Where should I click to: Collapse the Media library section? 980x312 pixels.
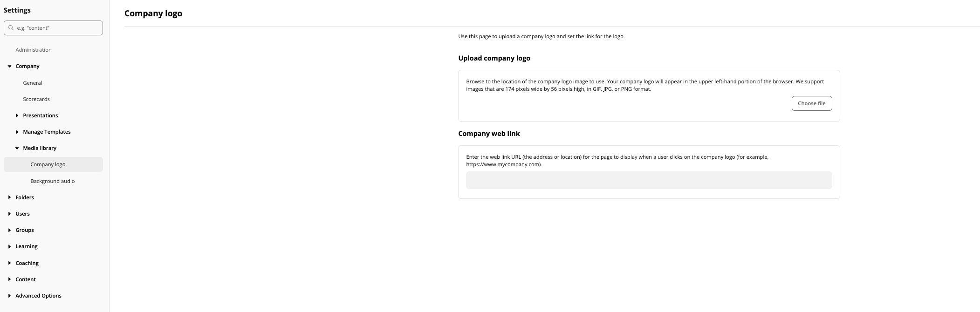click(x=17, y=148)
